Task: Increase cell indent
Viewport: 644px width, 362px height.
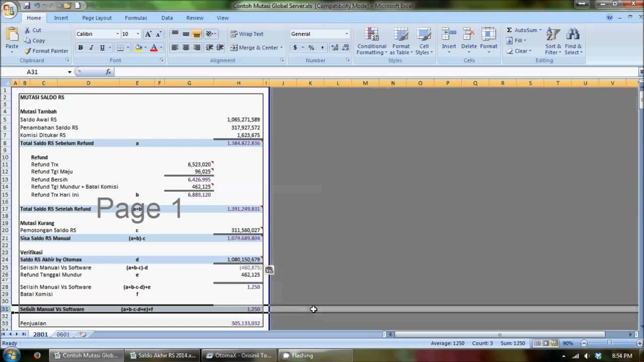Action: point(220,48)
